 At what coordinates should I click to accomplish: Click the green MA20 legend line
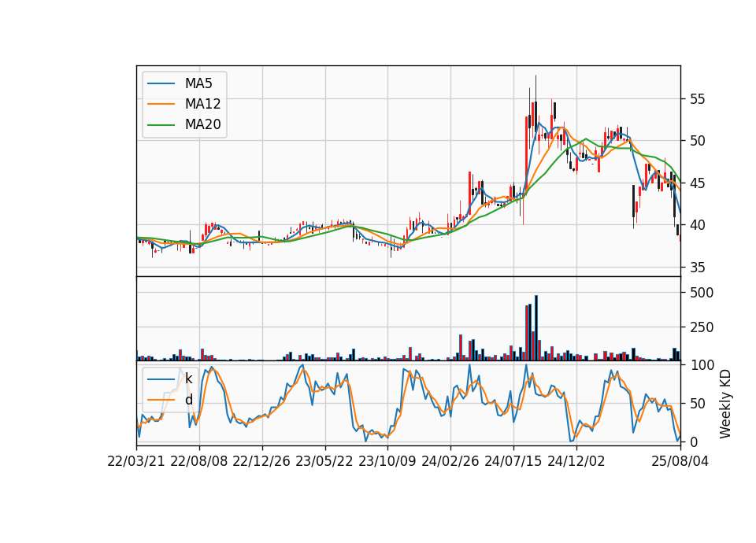click(x=161, y=125)
